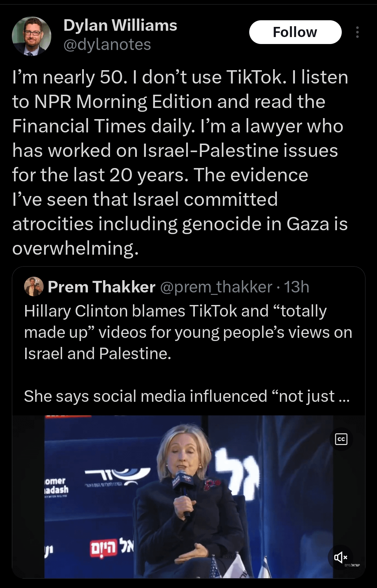
Task: Unmute the video with the speaker icon
Action: point(340,557)
